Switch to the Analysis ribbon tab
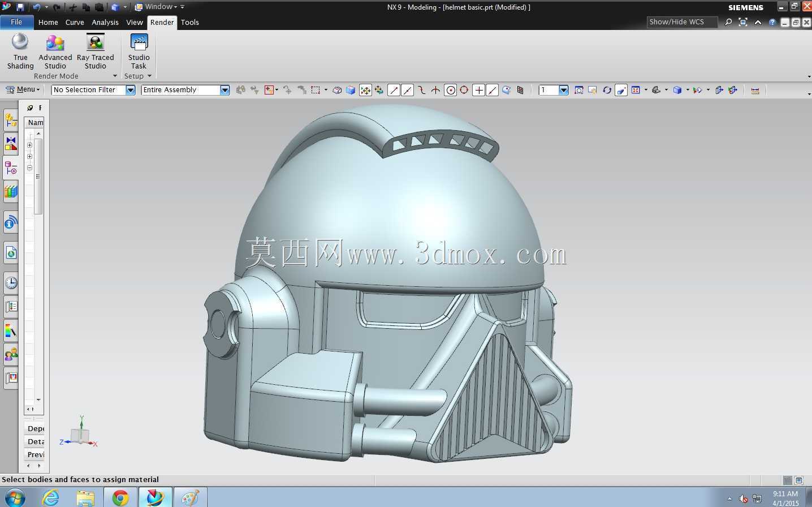This screenshot has width=812, height=507. coord(105,23)
